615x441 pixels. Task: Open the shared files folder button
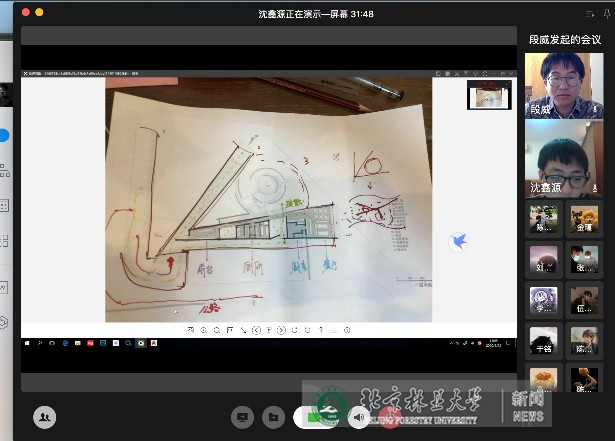pos(271,416)
